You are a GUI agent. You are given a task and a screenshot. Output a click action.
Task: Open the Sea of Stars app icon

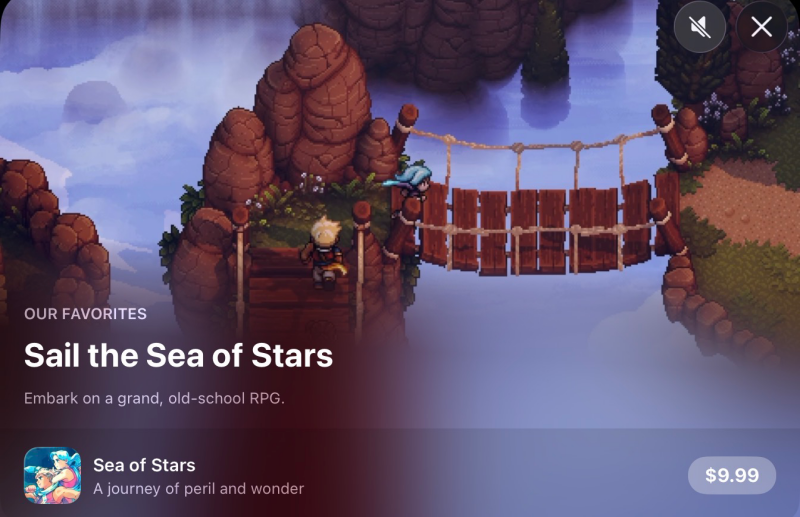53,475
